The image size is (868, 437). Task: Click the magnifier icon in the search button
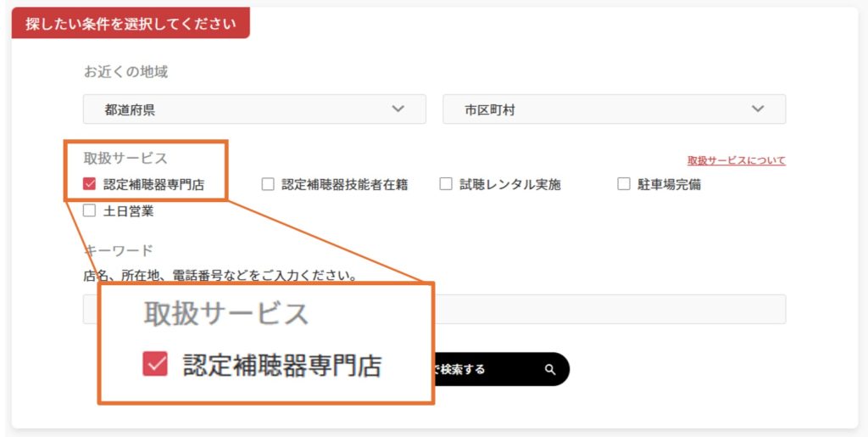[550, 369]
